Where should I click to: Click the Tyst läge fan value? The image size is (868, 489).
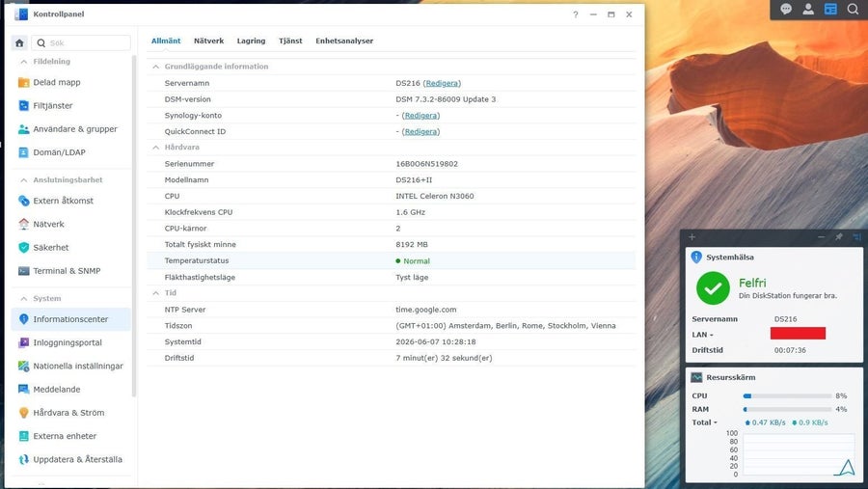pos(412,278)
